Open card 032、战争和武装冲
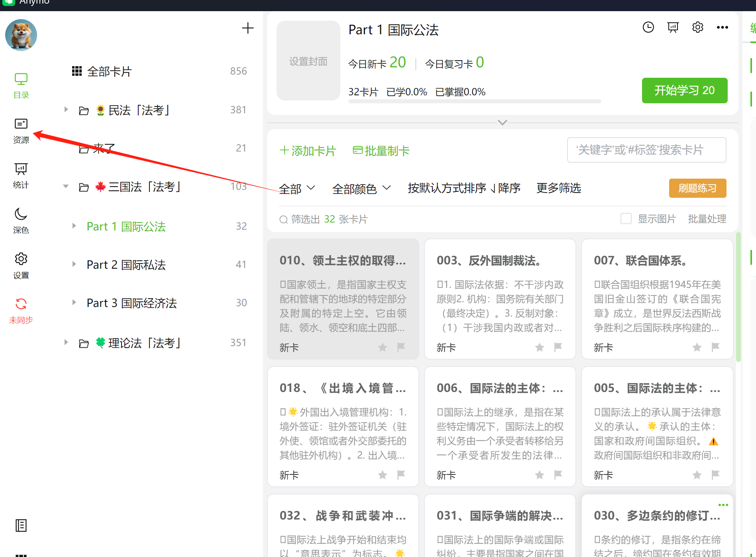756x557 pixels. (x=343, y=526)
